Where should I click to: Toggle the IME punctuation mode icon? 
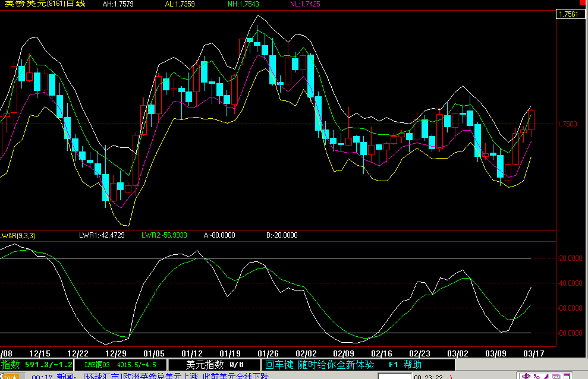click(536, 376)
